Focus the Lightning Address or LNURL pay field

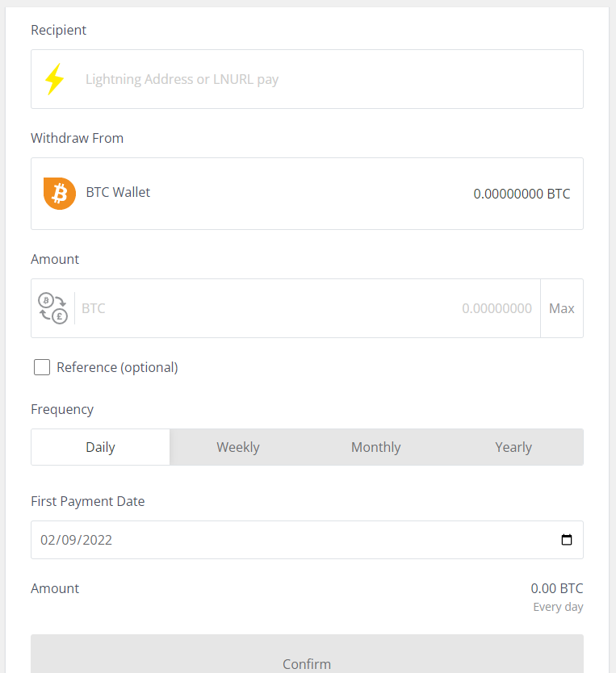point(307,79)
